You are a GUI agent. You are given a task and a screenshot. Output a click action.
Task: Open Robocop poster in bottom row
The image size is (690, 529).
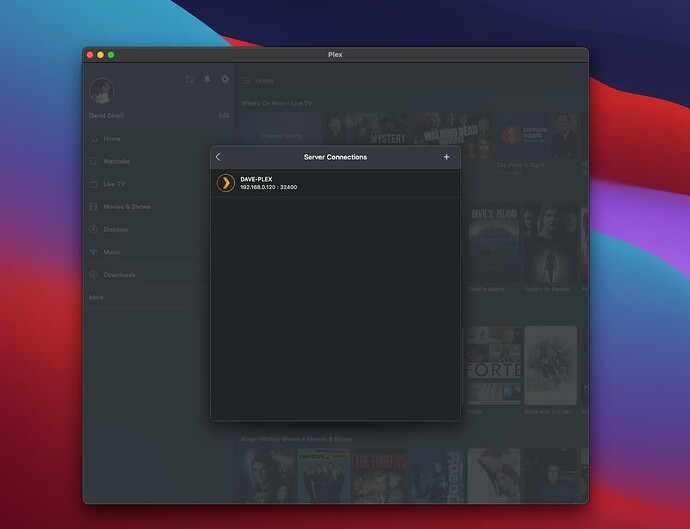coord(437,475)
